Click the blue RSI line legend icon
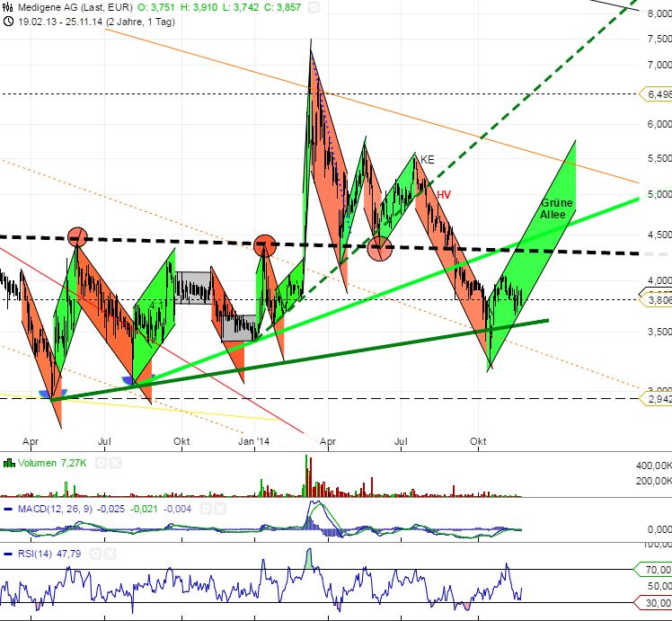This screenshot has height=621, width=672. 8,554
